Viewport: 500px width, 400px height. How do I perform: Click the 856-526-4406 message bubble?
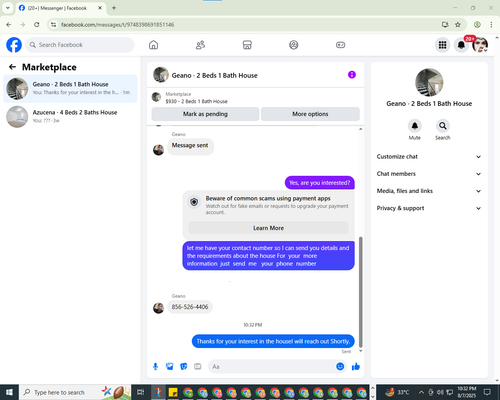tap(190, 307)
